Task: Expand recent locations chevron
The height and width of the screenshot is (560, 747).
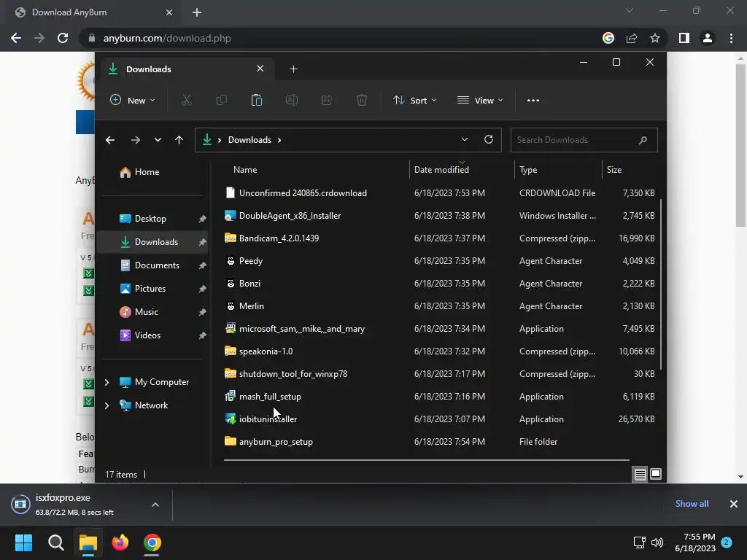Action: (x=158, y=140)
